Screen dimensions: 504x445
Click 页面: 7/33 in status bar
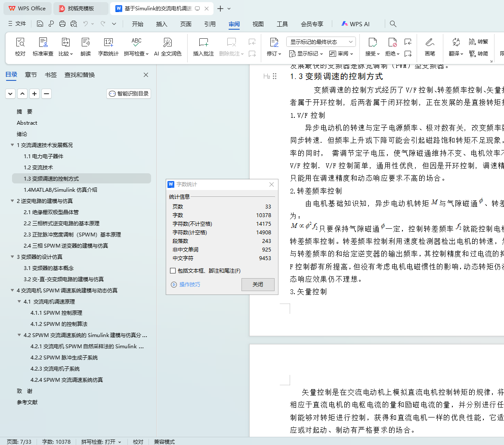pyautogui.click(x=19, y=442)
